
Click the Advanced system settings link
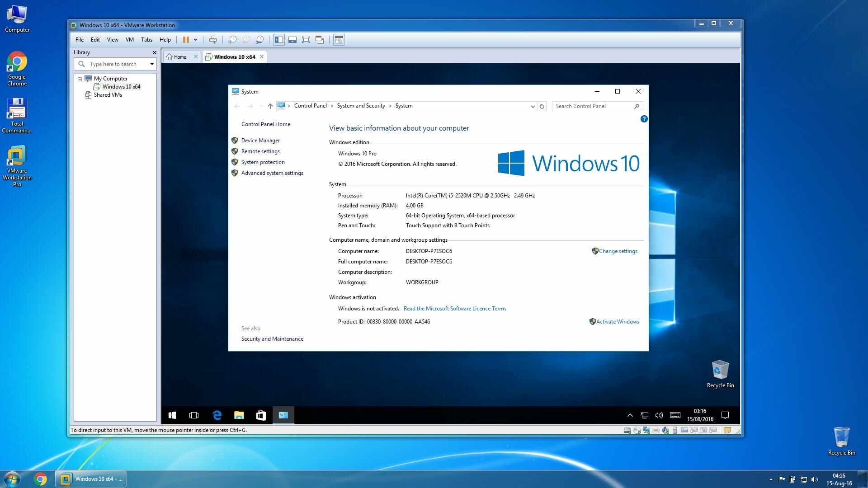(273, 173)
